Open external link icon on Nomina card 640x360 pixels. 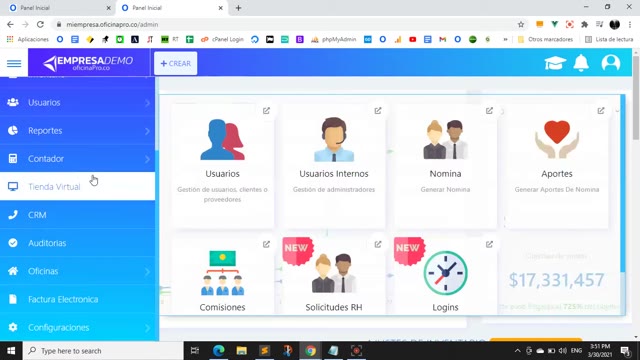[x=489, y=111]
